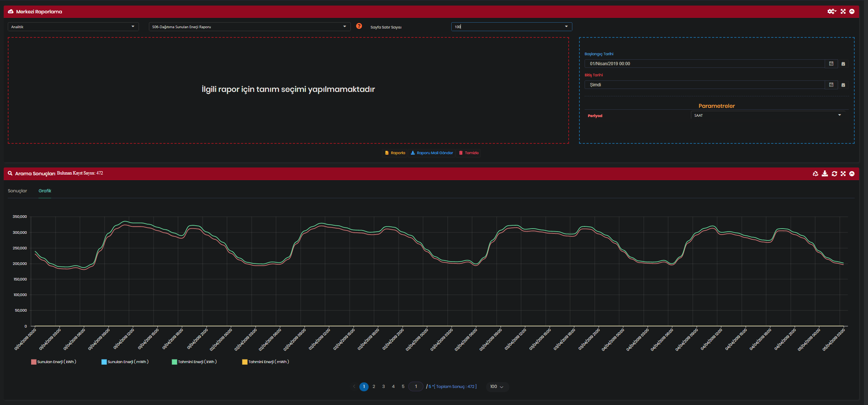Toggle Tahmini Enerji (kWh) legend series
Viewport: 868px width, 405px height.
(x=194, y=362)
